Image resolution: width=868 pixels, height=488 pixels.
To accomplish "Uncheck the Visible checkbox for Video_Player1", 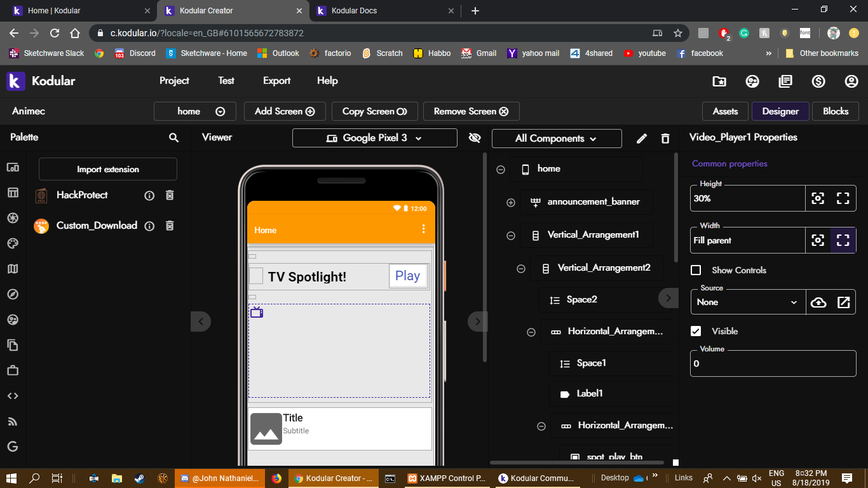I will pos(696,330).
